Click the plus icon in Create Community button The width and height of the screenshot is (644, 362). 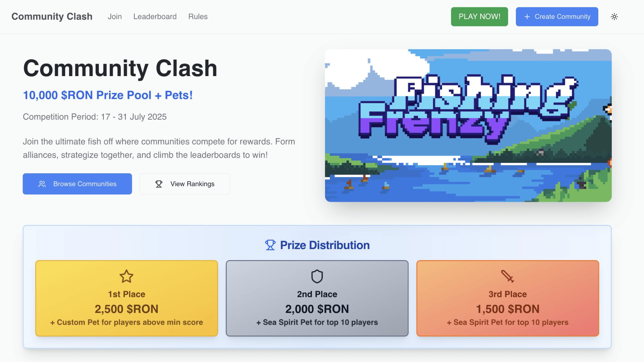pyautogui.click(x=527, y=16)
